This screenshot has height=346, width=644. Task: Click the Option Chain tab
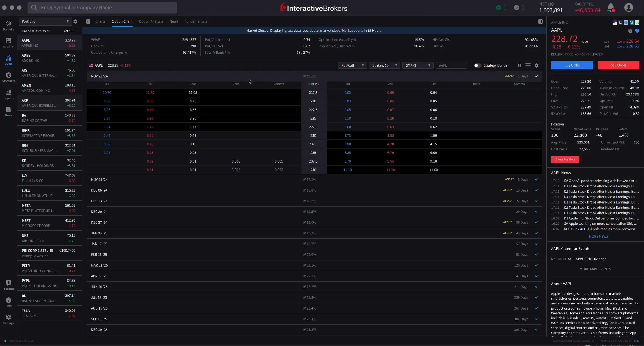coord(122,21)
